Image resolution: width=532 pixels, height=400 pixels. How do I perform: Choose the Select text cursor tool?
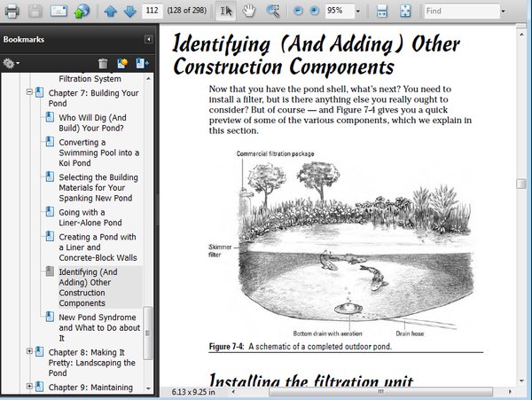pos(225,12)
